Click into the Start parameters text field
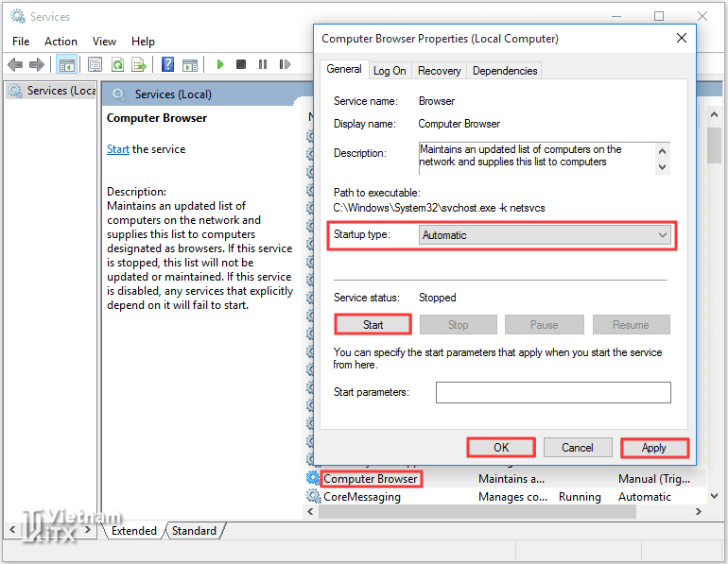The width and height of the screenshot is (728, 564). [x=553, y=392]
